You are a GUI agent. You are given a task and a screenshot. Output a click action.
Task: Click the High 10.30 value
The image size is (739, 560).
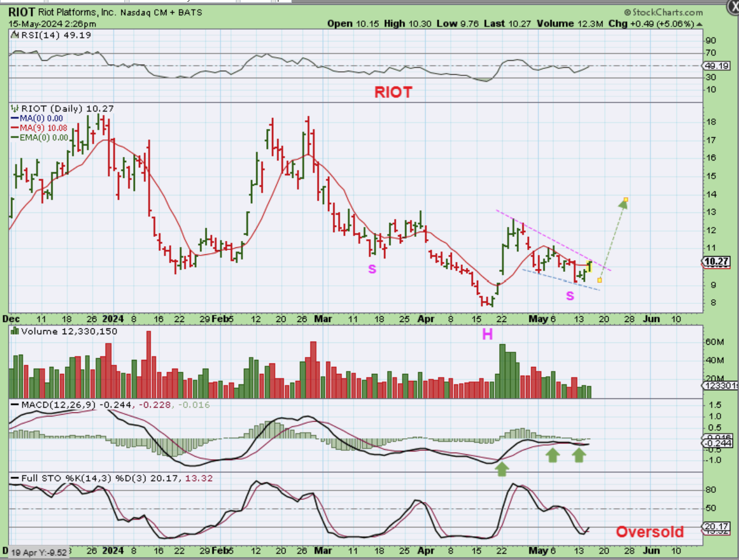point(407,23)
